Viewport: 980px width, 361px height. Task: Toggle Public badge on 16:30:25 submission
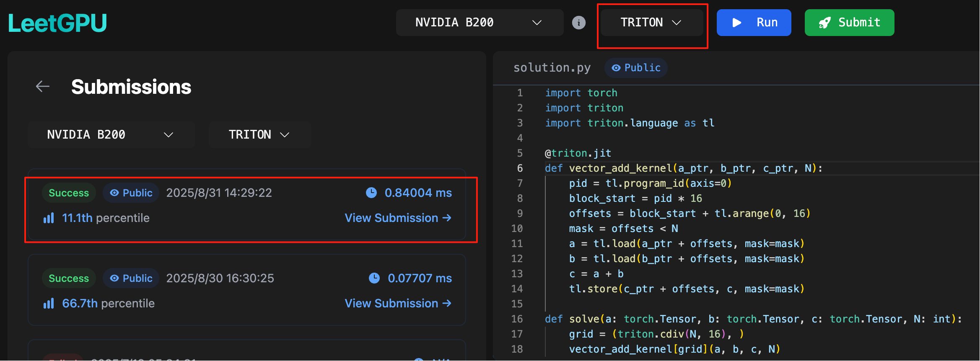131,278
